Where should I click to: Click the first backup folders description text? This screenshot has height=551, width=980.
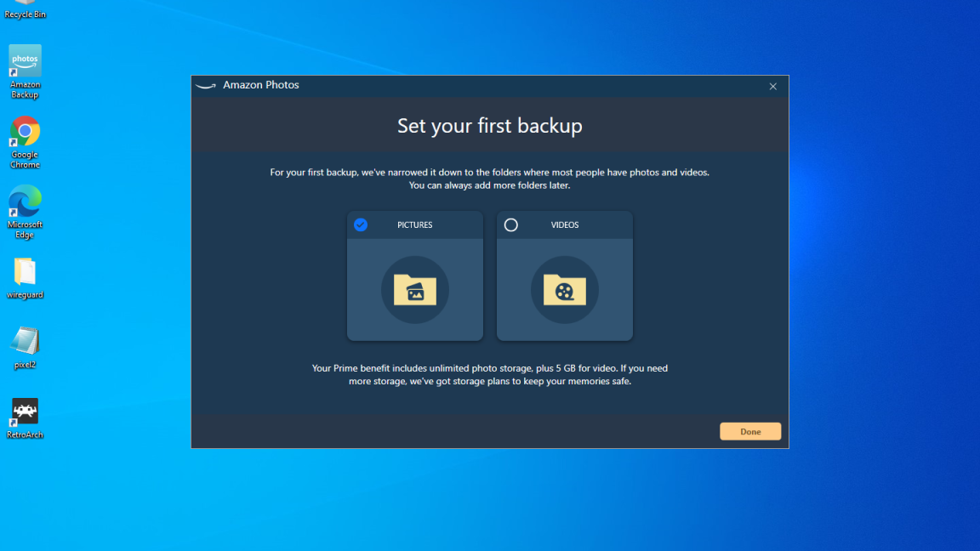point(490,179)
